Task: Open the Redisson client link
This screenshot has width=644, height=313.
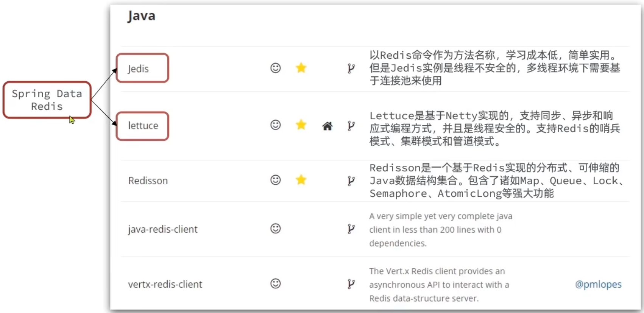Action: point(148,181)
